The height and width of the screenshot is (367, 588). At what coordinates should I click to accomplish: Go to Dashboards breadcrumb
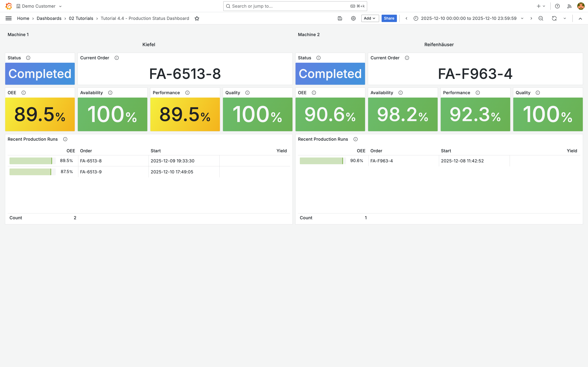point(49,19)
